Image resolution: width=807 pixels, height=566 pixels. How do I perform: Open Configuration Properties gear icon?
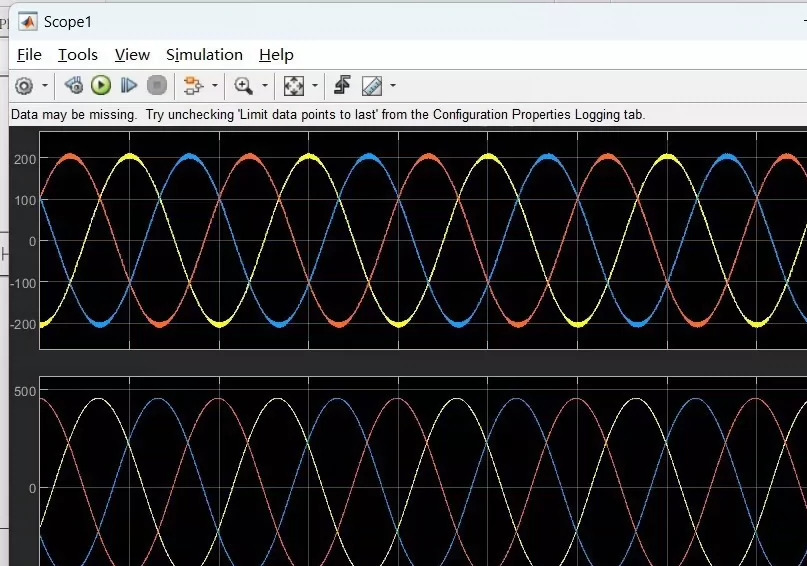(x=24, y=85)
